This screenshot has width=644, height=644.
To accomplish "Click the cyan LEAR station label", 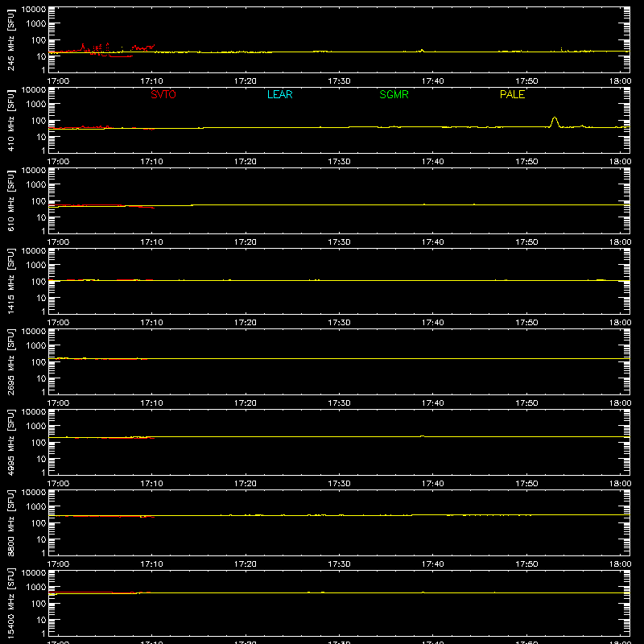I will [x=279, y=94].
